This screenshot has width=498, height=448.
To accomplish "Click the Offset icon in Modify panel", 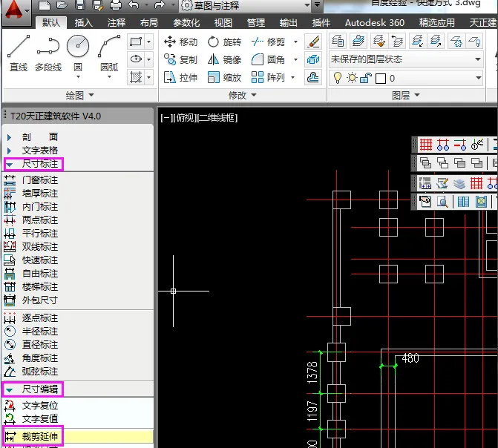I will [313, 77].
